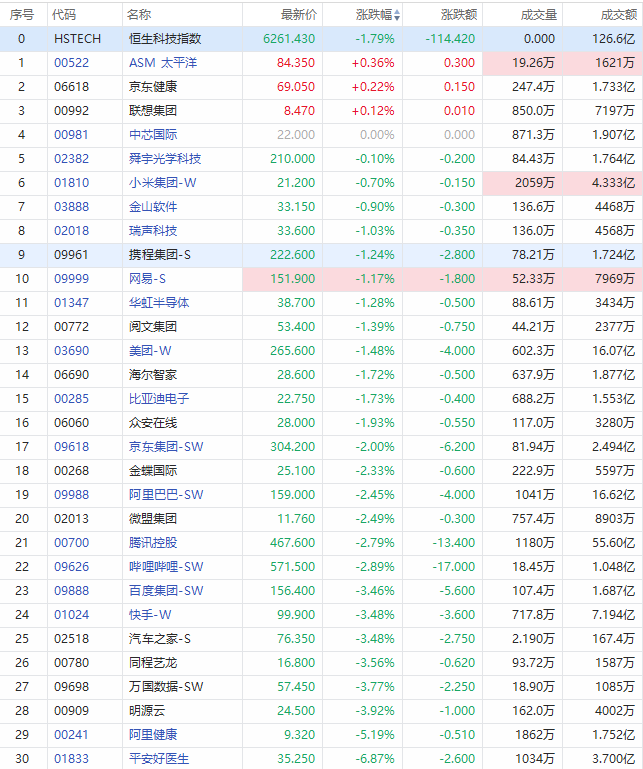This screenshot has height=769, width=643.
Task: Open stock code 01810
Action: coord(72,183)
